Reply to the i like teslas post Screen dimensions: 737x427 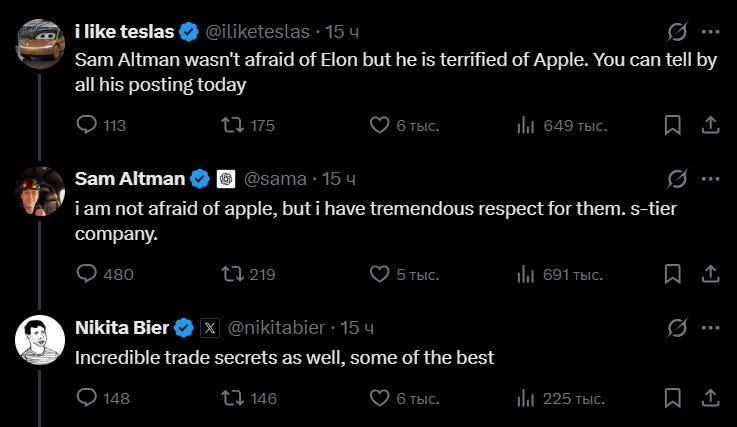click(101, 125)
